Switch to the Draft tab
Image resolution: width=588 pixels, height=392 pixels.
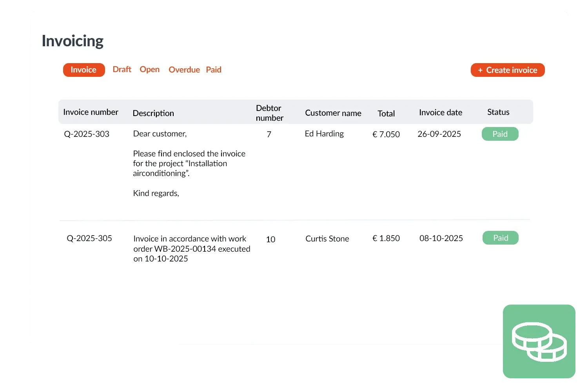tap(122, 69)
